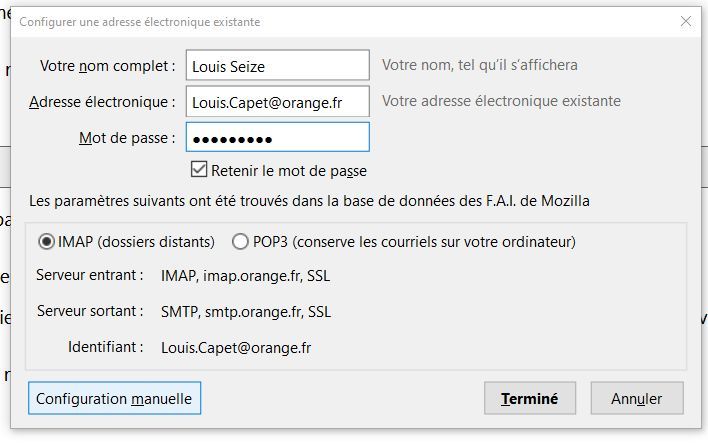Viewport: 708px width, 445px height.
Task: Click the Adresse électronique label
Action: [102, 101]
